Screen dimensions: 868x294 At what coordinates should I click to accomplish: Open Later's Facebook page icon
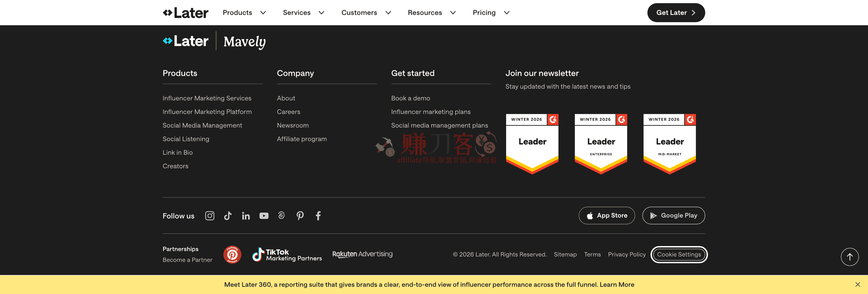point(318,216)
